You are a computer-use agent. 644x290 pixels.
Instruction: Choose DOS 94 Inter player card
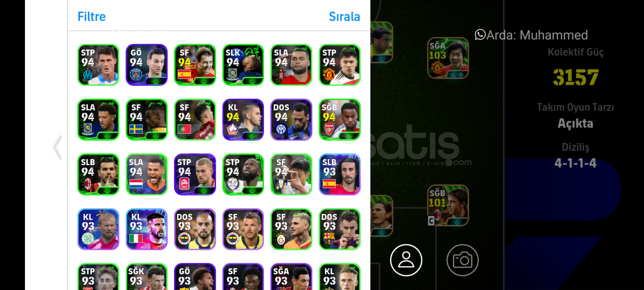pos(291,120)
